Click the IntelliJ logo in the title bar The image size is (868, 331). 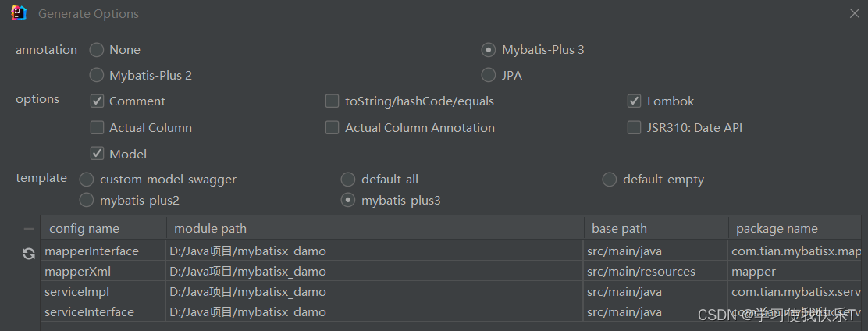coord(19,13)
